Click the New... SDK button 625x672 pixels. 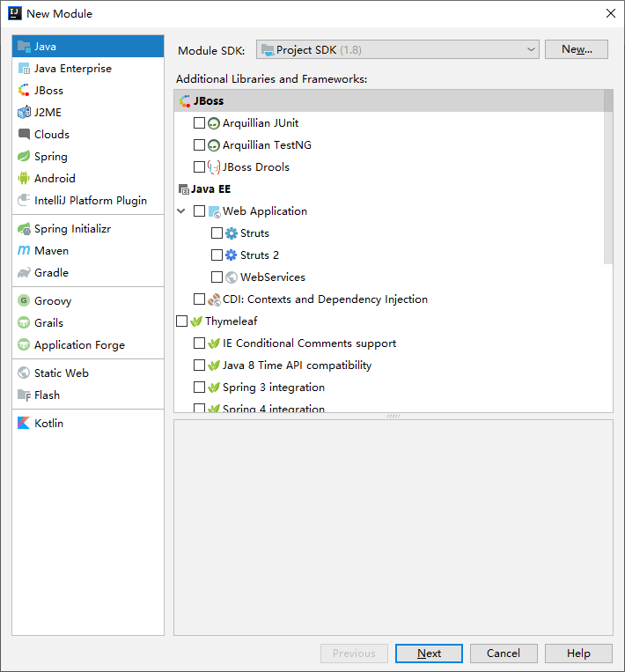pyautogui.click(x=577, y=50)
